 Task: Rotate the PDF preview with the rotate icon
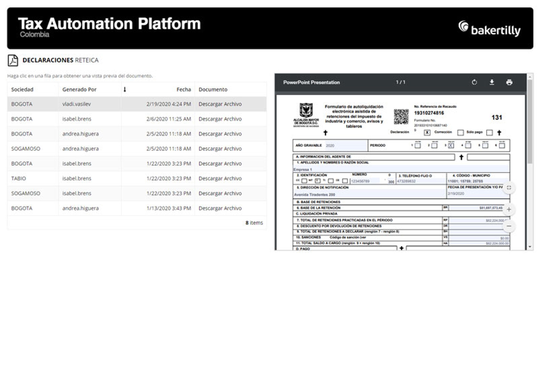coord(474,82)
